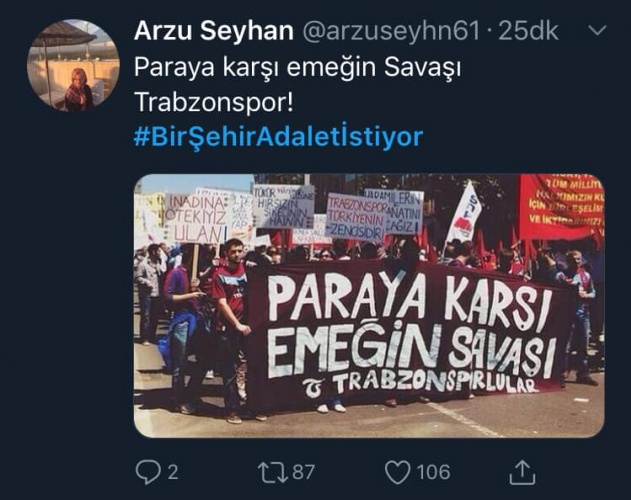Open the attached protest photo
Viewport: 631px width, 500px height.
pyautogui.click(x=369, y=306)
